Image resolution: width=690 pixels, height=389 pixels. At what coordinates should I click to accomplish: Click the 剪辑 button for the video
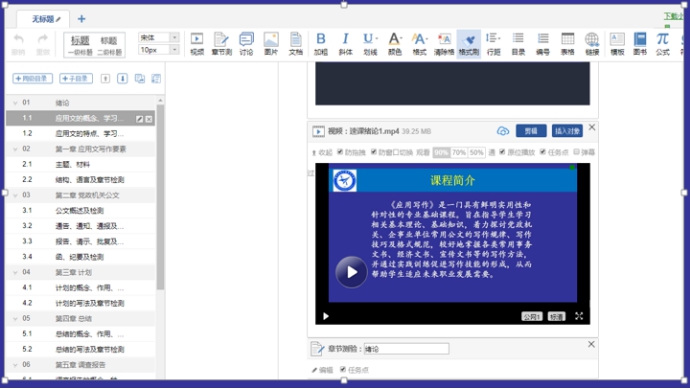(x=531, y=131)
